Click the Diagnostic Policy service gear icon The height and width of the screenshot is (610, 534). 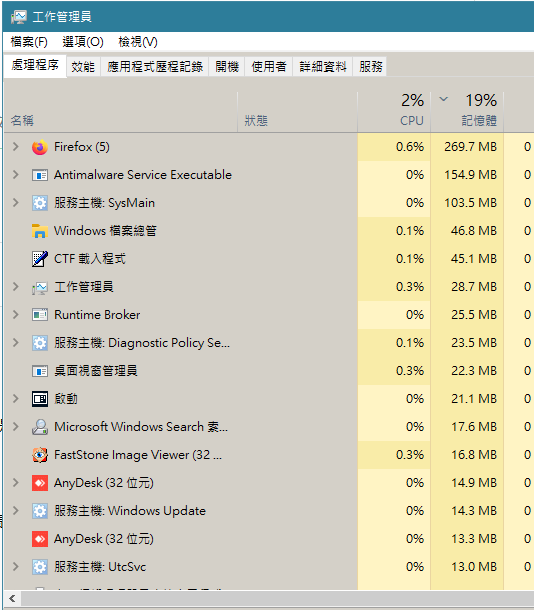[x=40, y=343]
